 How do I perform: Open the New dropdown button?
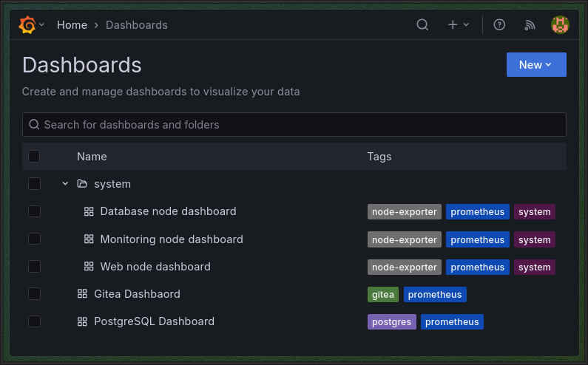(536, 65)
